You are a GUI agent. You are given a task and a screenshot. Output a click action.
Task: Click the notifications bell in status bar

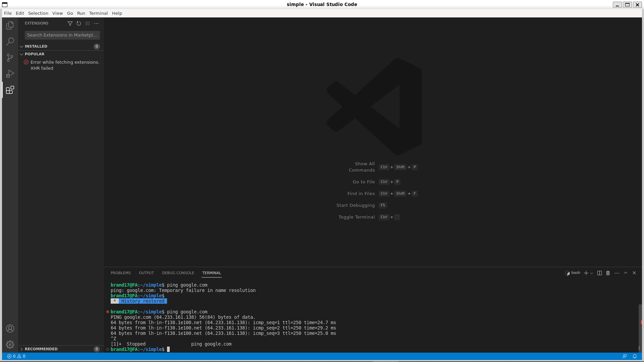tap(635, 356)
